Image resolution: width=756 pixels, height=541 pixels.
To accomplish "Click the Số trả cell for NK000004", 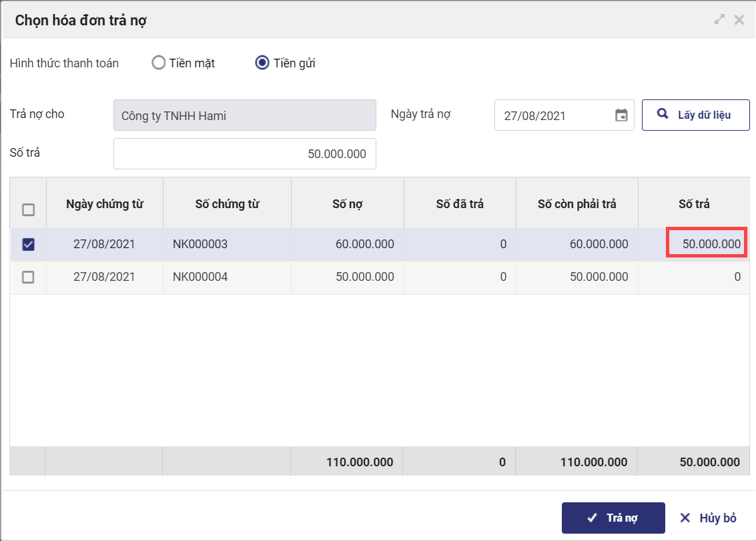I will (x=694, y=278).
